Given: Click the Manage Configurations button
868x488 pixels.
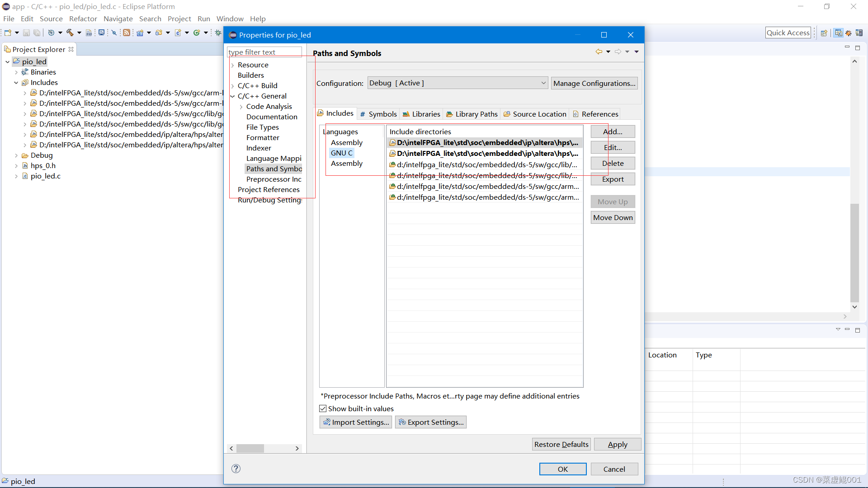Looking at the screenshot, I should pos(594,83).
